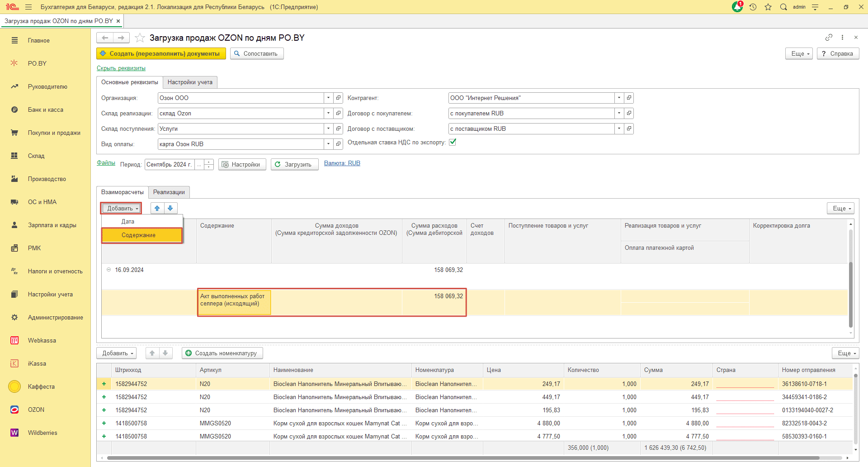This screenshot has height=467, width=868.
Task: Open top Еще dropdown menu
Action: pos(799,53)
